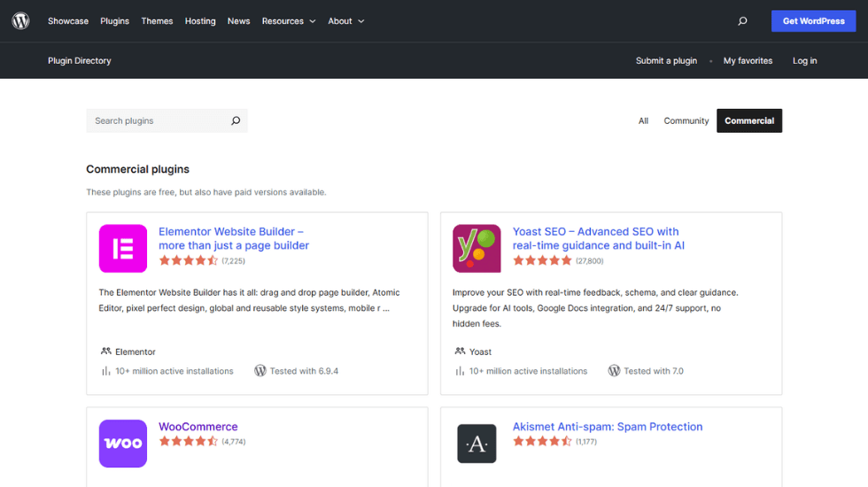The width and height of the screenshot is (868, 487).
Task: Click Elementor's '10+ million active installations' text
Action: coord(174,371)
